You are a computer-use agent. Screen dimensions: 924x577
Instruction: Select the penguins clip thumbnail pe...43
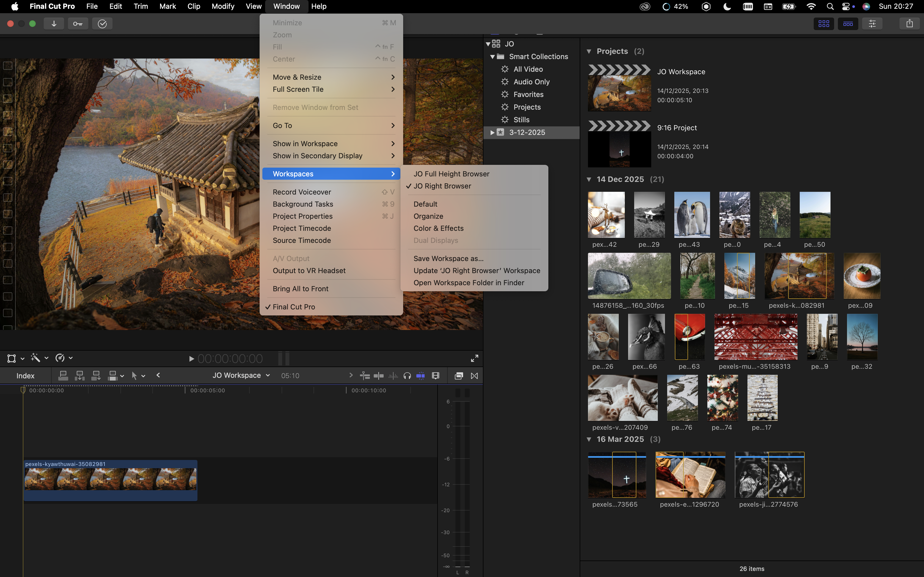tap(691, 215)
